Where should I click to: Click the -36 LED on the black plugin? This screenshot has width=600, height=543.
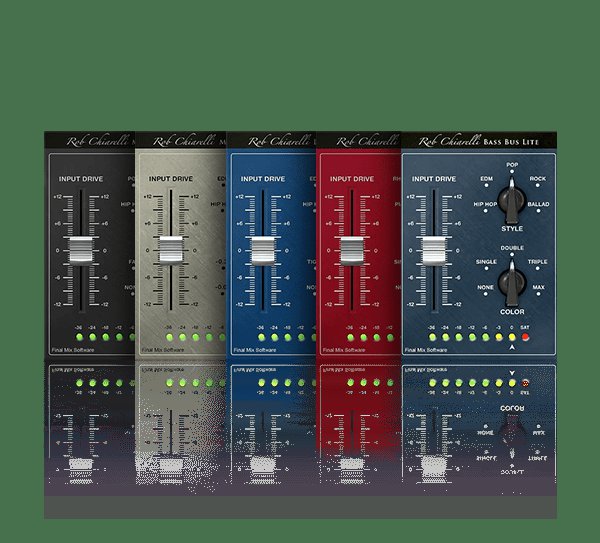[x=79, y=337]
